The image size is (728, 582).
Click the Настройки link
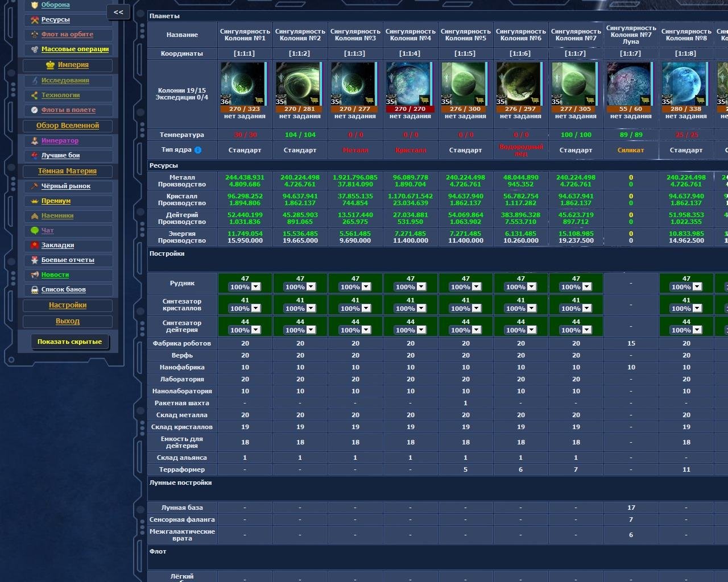pos(68,305)
